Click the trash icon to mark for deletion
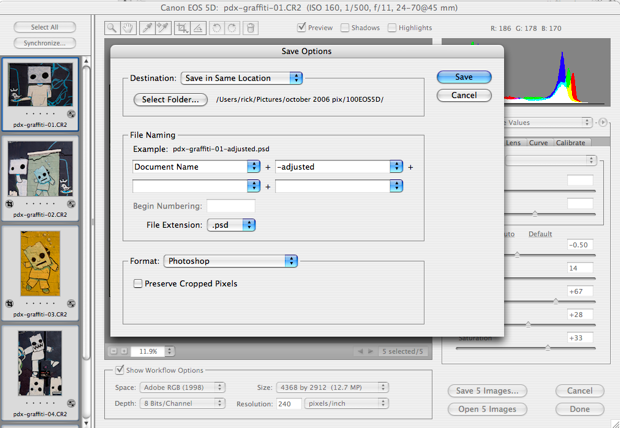Screen dimensions: 620x428 251,28
